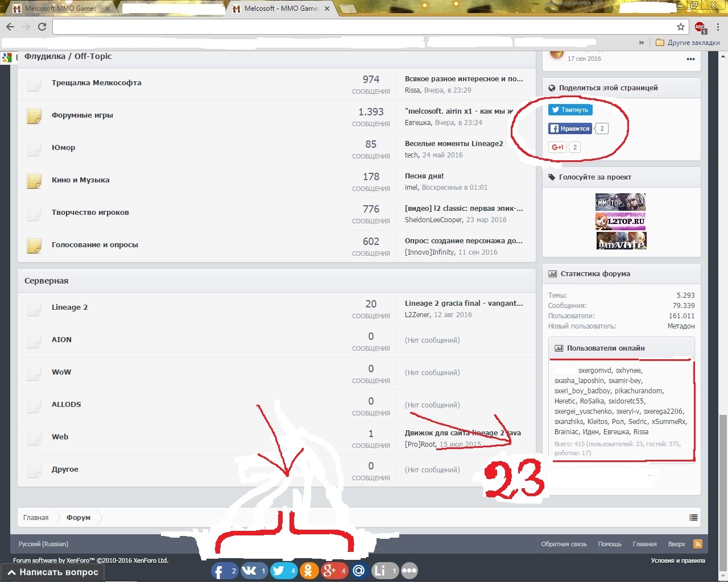
Task: Click the Facebook Нравится button
Action: point(570,128)
